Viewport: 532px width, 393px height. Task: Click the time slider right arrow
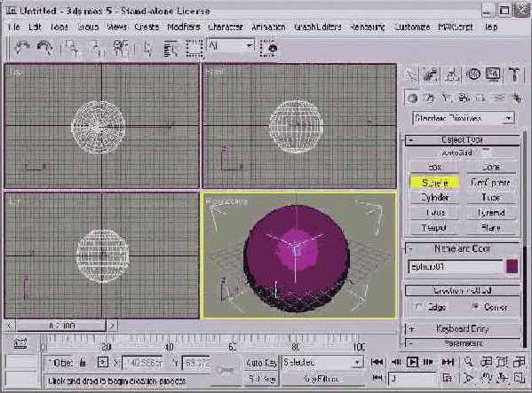(x=112, y=326)
